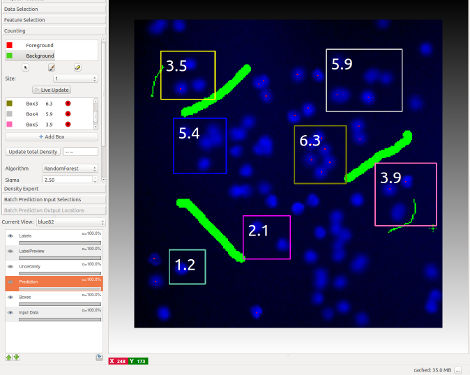Move layer down with green down arrow

(x=16, y=357)
